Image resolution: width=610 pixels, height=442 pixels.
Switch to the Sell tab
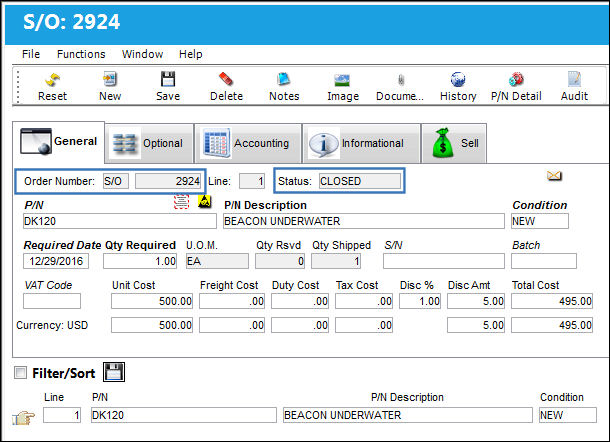coord(454,143)
